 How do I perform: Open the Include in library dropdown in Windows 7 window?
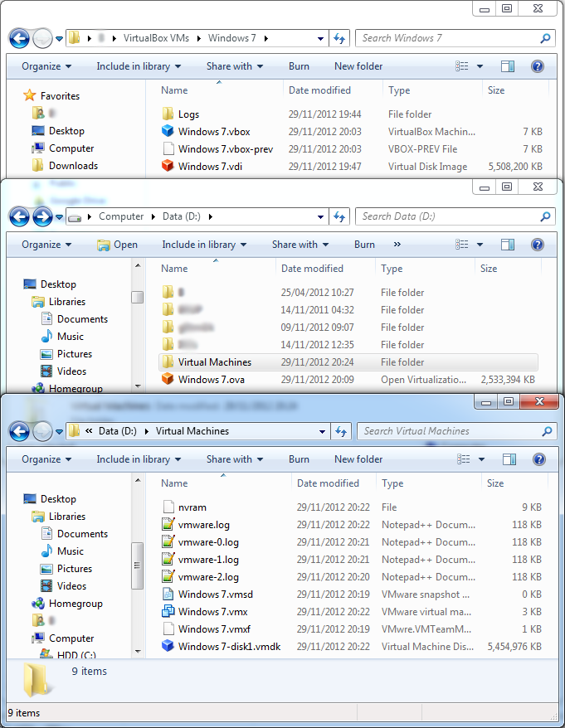point(133,66)
